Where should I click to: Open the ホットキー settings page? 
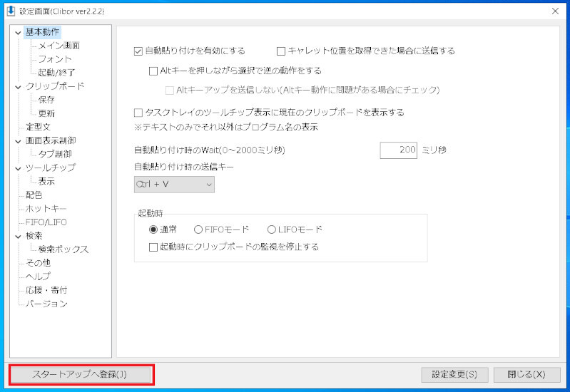[46, 209]
